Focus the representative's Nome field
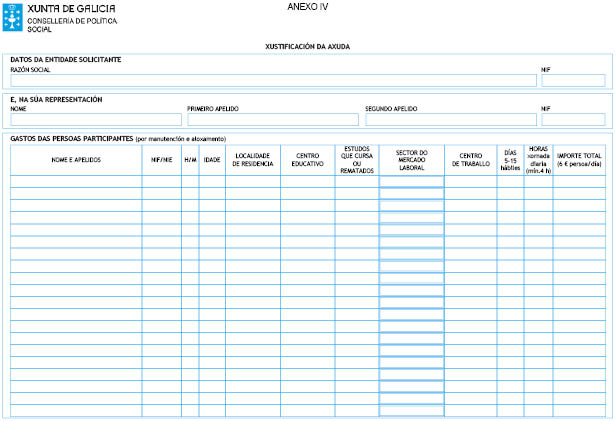Screen dimensions: 615x421 tap(95, 120)
